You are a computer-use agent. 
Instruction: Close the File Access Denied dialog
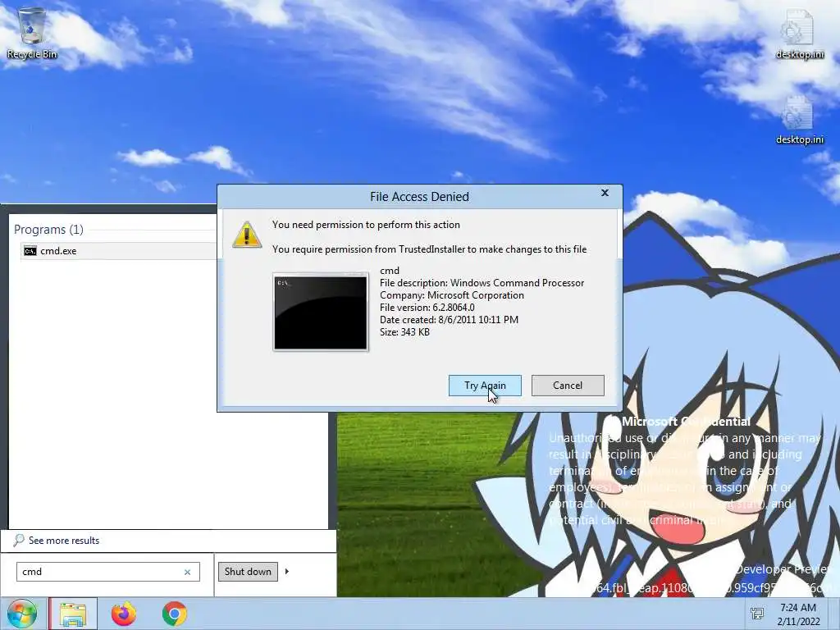[605, 193]
